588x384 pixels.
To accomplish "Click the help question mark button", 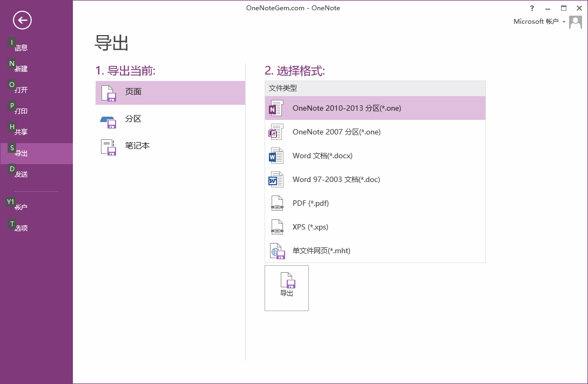I will [x=532, y=8].
